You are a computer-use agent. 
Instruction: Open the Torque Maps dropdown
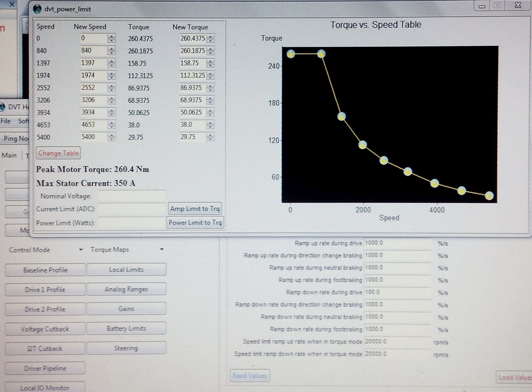(127, 249)
